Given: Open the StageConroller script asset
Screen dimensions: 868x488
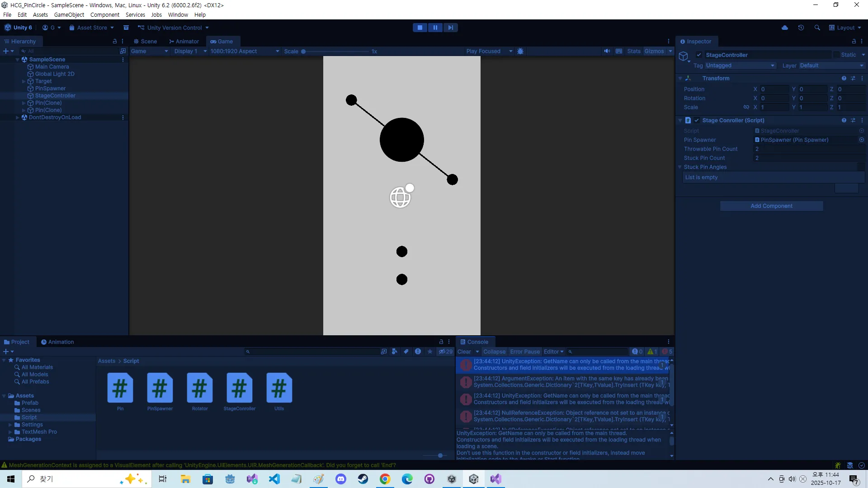Looking at the screenshot, I should pyautogui.click(x=239, y=389).
